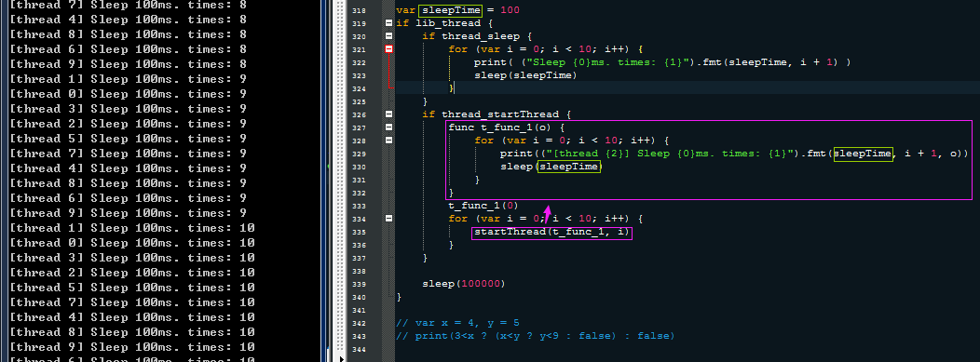Click 'if thread_startThread {' on line 326

click(497, 114)
